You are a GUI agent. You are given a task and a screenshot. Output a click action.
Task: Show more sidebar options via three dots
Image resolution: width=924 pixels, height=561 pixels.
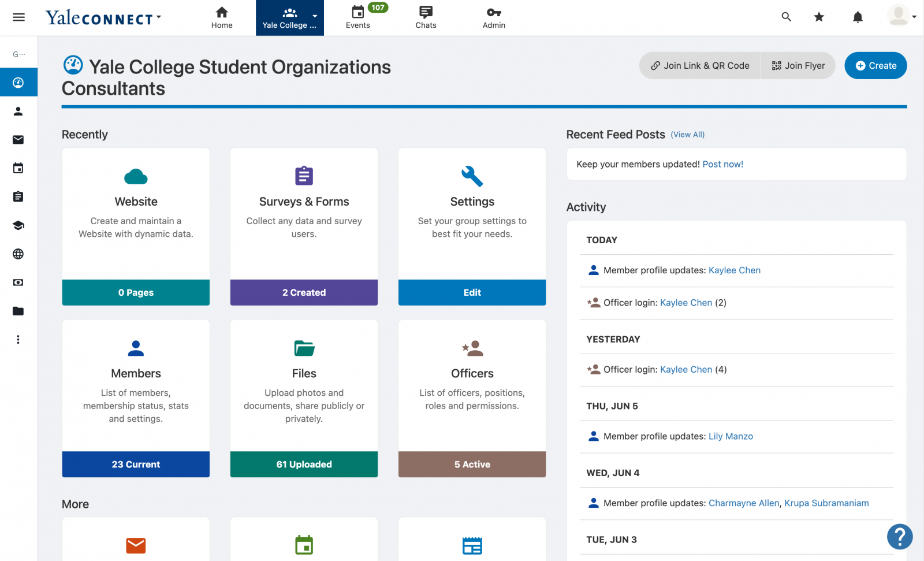point(18,340)
